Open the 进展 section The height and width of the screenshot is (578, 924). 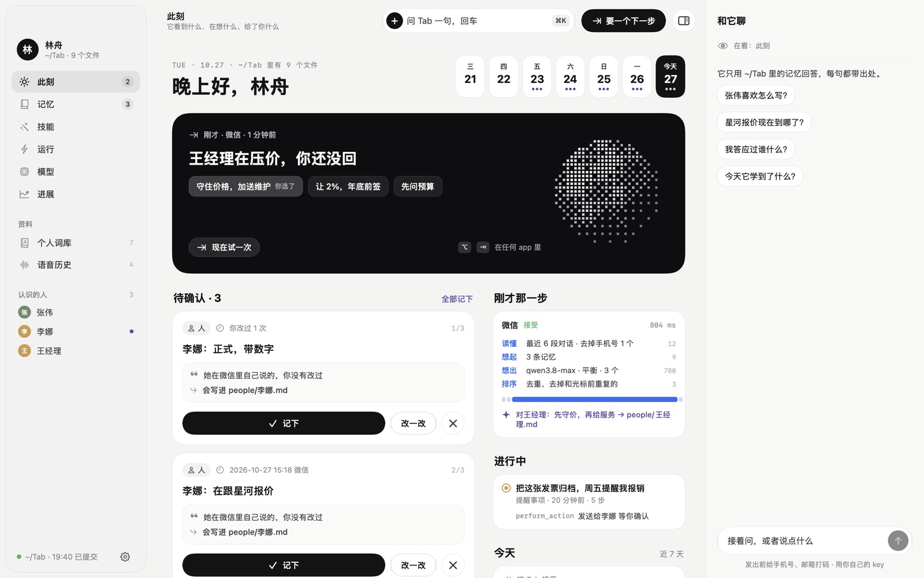click(76, 194)
